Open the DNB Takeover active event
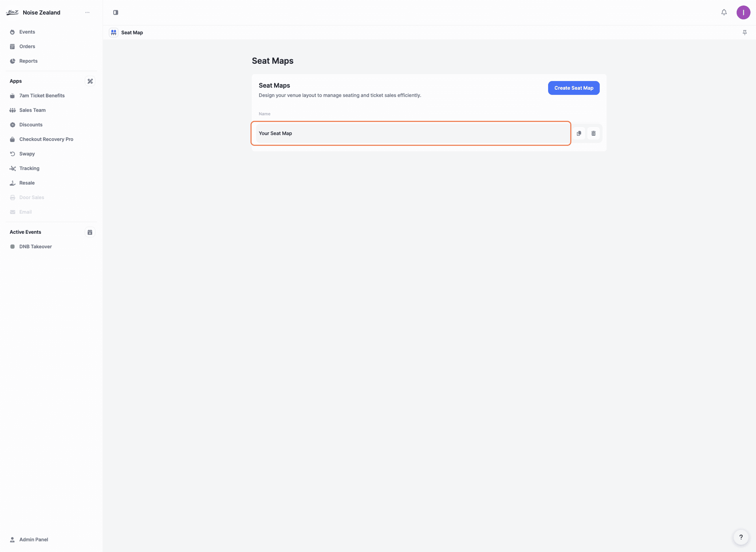This screenshot has width=756, height=552. tap(35, 247)
